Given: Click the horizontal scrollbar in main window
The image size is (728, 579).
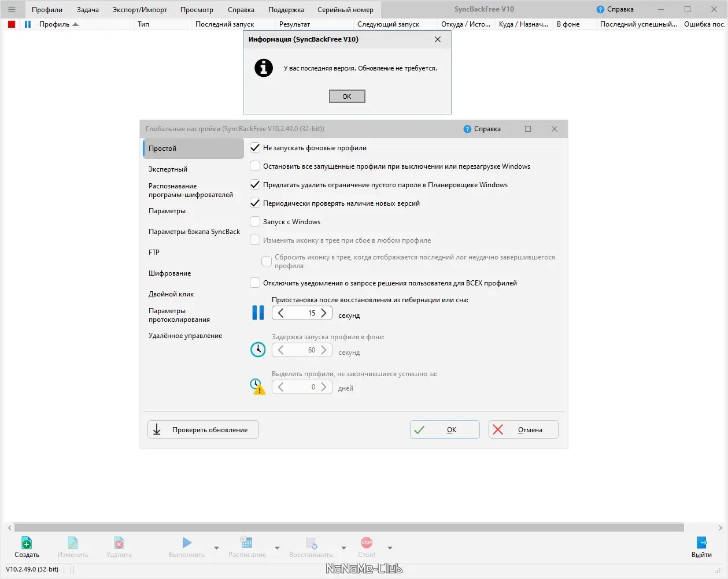Looking at the screenshot, I should coord(349,528).
